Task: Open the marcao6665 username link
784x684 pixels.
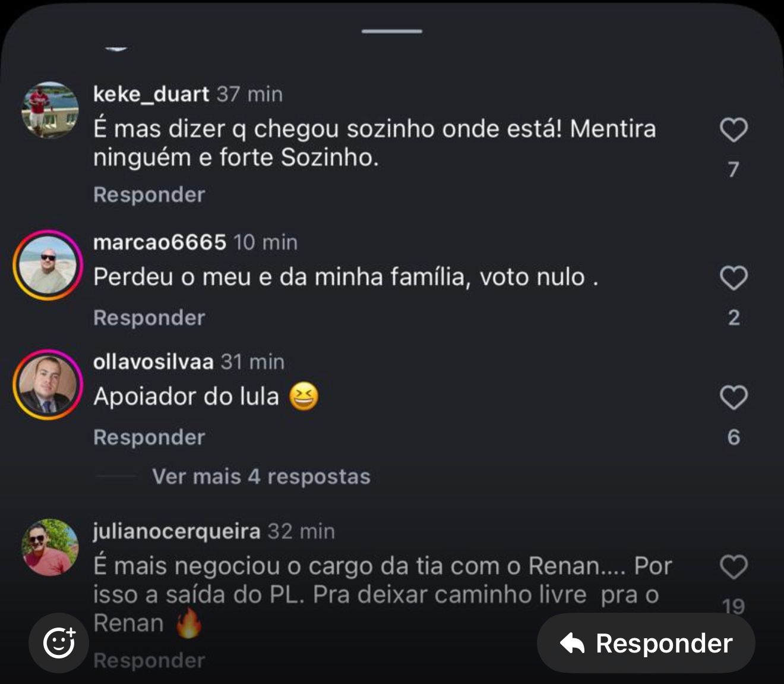Action: (x=160, y=242)
